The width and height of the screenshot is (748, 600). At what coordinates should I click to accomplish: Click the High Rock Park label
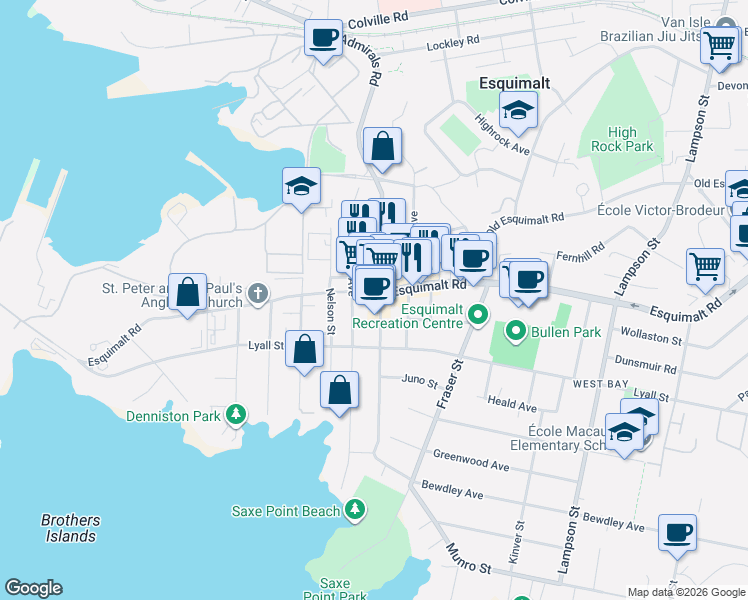[x=622, y=139]
